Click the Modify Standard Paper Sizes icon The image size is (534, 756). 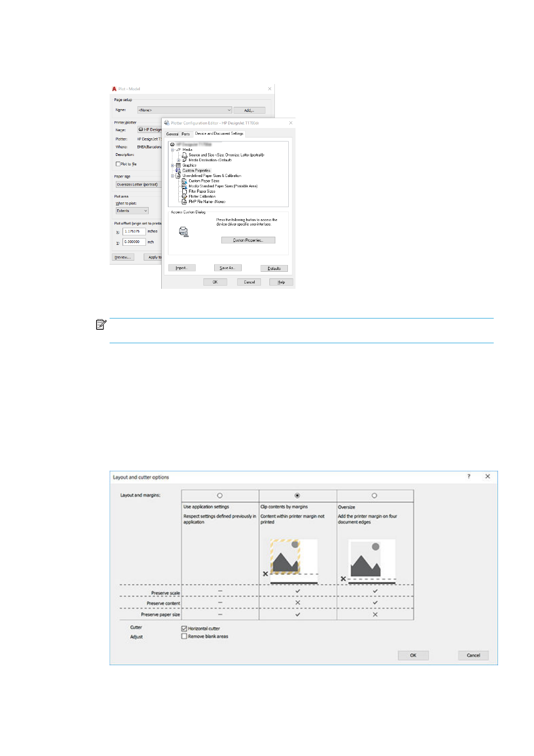[184, 186]
